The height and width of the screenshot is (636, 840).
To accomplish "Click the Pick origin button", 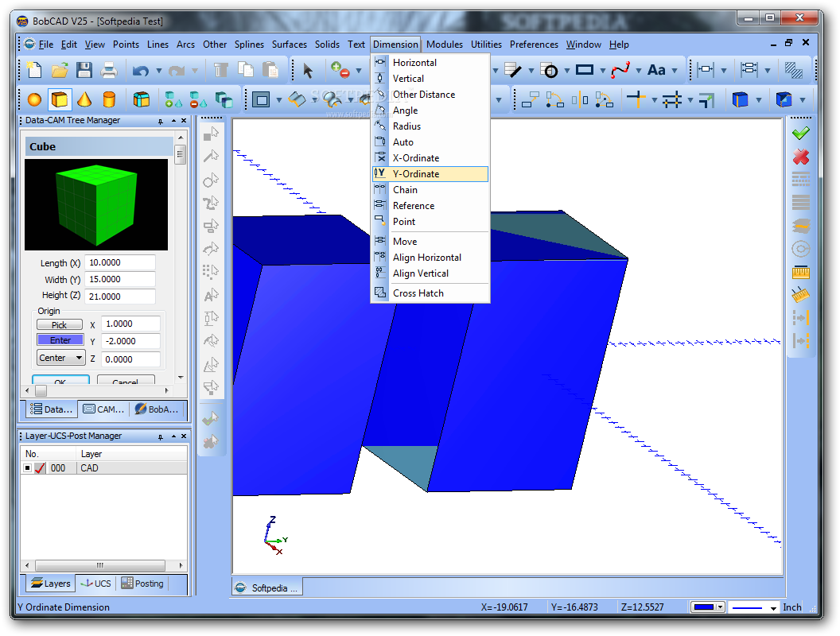I will 60,324.
